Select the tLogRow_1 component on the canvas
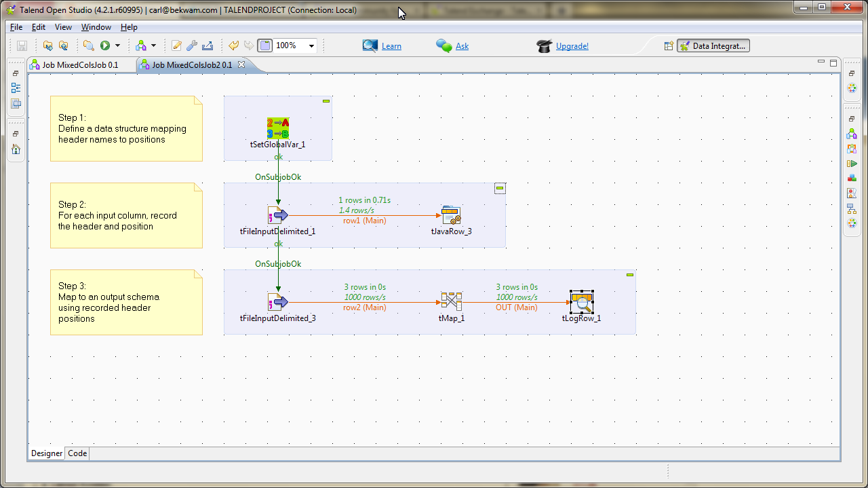Image resolution: width=868 pixels, height=488 pixels. 581,301
